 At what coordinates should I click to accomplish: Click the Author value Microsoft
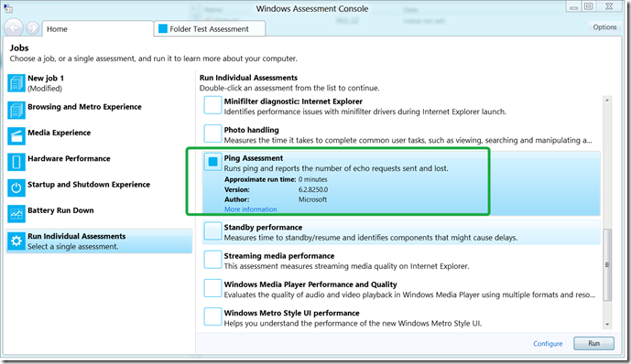pyautogui.click(x=312, y=199)
